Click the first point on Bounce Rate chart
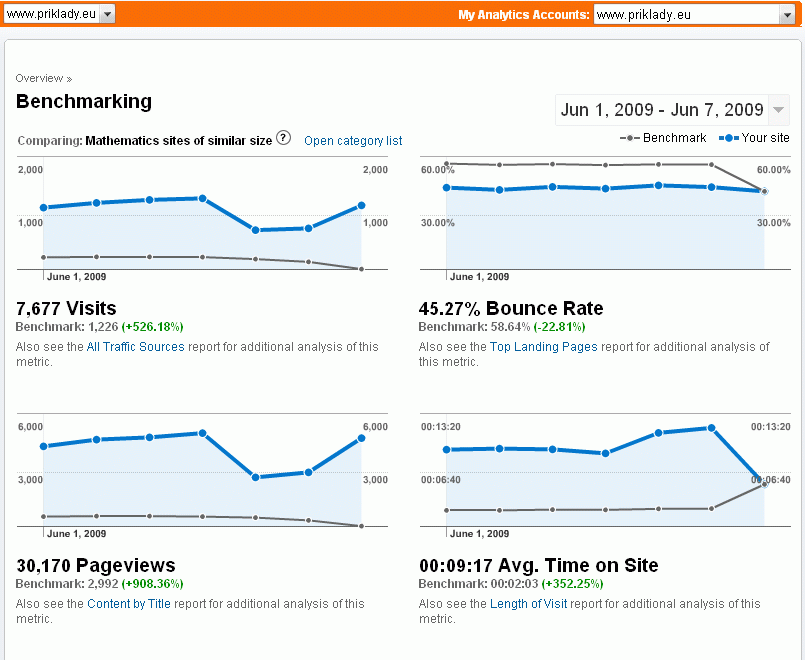Screen dimensions: 805x660 coord(446,187)
